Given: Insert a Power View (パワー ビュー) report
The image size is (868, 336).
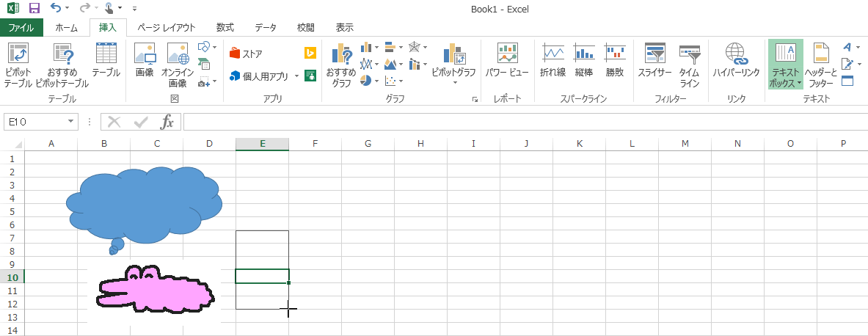Looking at the screenshot, I should [507, 59].
